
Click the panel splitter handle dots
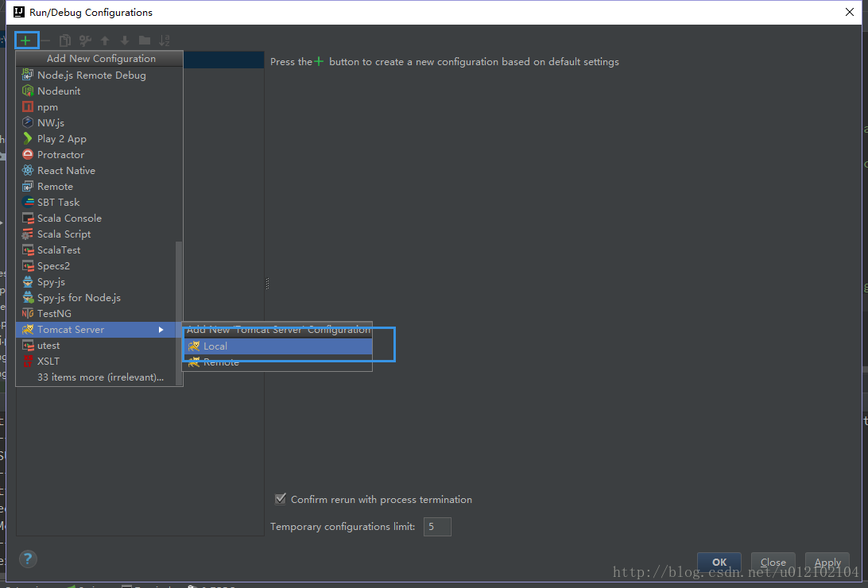point(267,283)
